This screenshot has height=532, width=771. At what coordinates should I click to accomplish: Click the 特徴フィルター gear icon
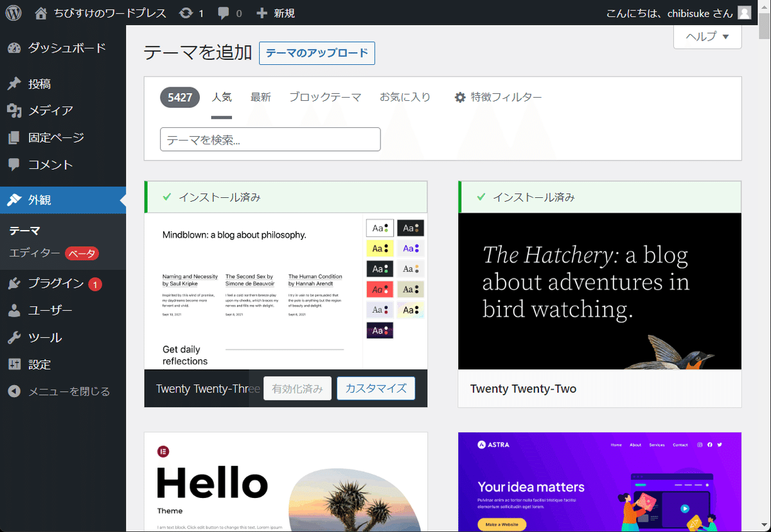[460, 98]
